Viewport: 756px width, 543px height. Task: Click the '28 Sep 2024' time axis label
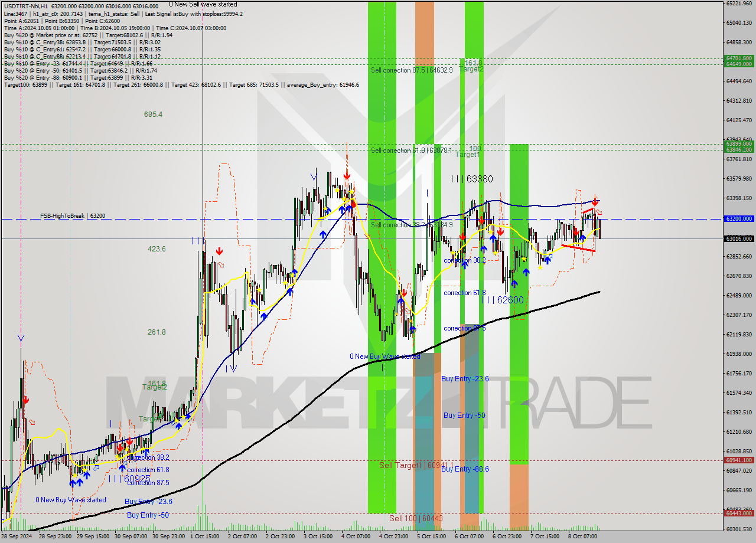pos(17,537)
